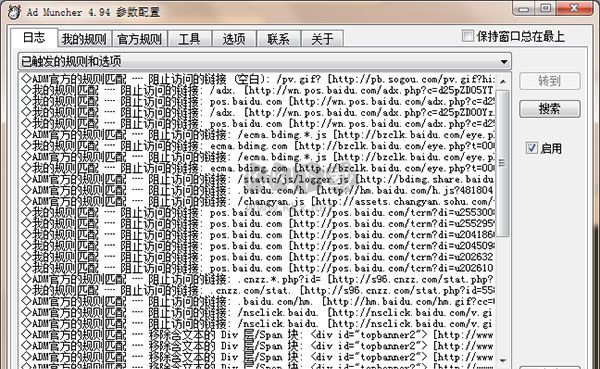Select log row with term?di=u202632
The width and height of the screenshot is (600, 369).
coord(258,257)
